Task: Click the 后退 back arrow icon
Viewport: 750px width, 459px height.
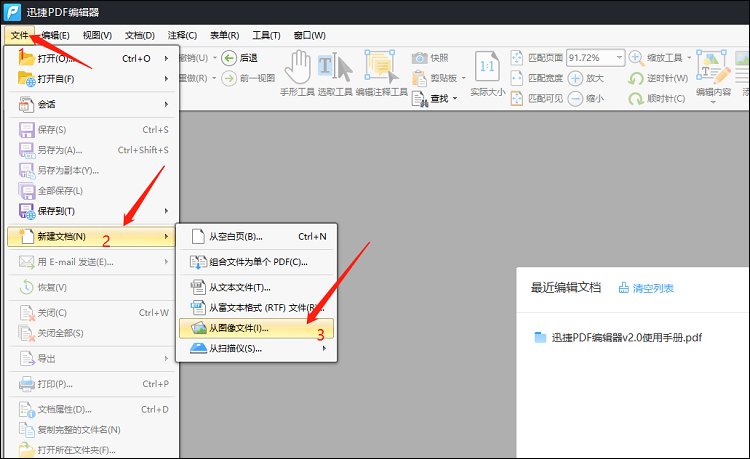Action: (x=229, y=58)
